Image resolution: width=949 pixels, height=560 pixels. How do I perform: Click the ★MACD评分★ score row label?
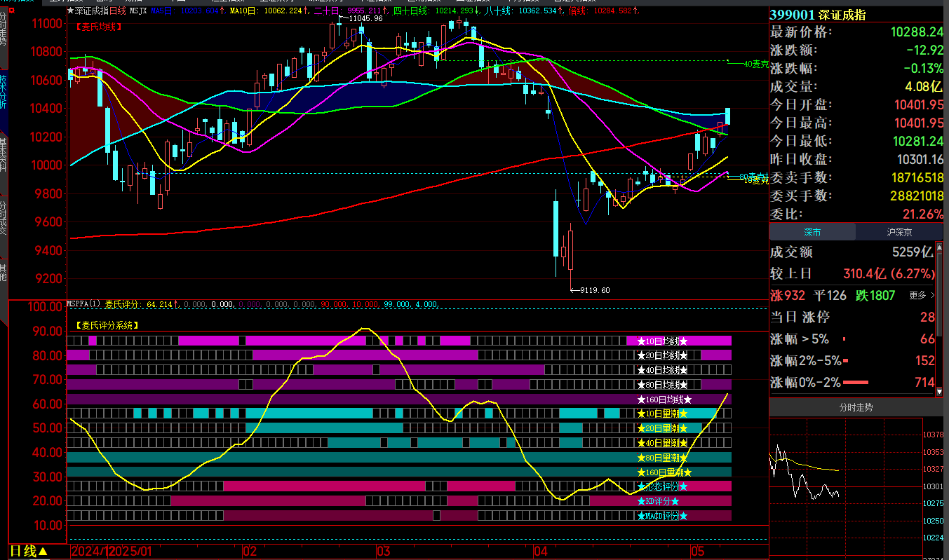click(x=661, y=516)
